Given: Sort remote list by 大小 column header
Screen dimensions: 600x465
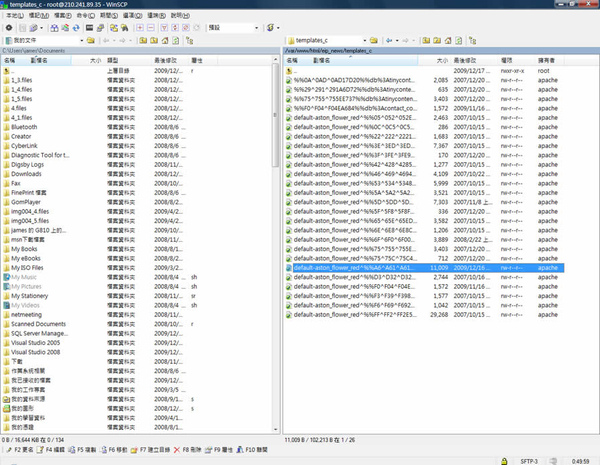Looking at the screenshot, I should coord(434,60).
